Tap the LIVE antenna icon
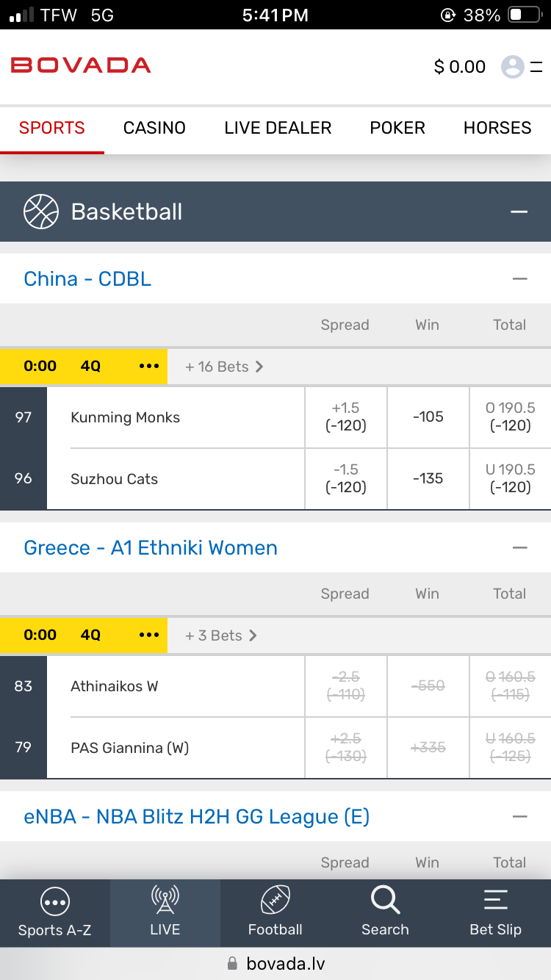The width and height of the screenshot is (551, 980). (x=165, y=901)
